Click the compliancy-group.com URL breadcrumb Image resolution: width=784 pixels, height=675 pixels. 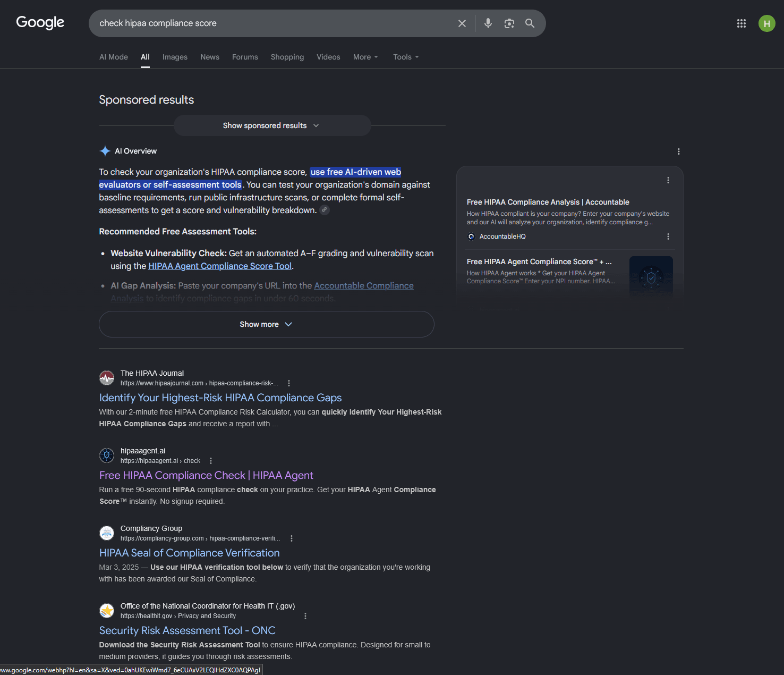coord(200,538)
